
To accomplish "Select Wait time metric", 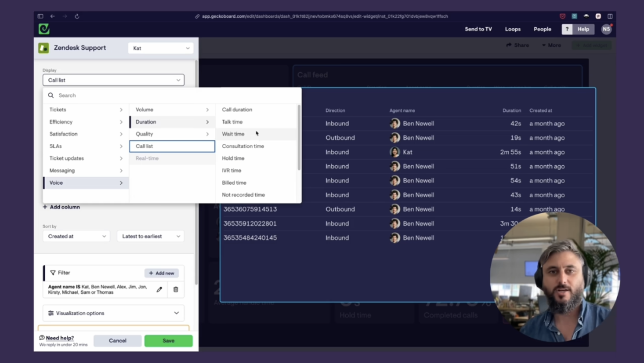I will 256,134.
